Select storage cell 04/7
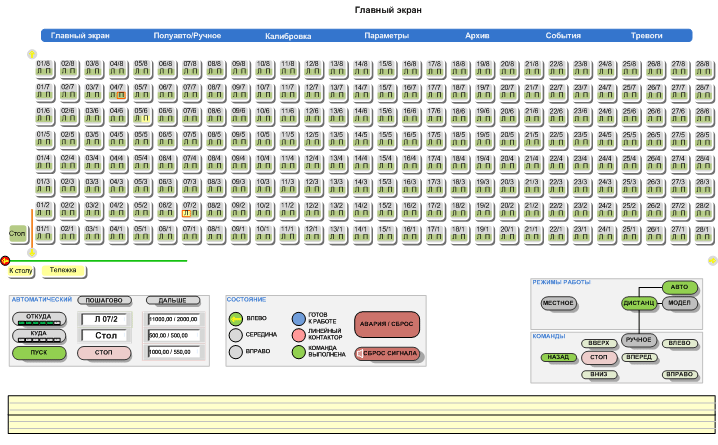 coord(117,91)
